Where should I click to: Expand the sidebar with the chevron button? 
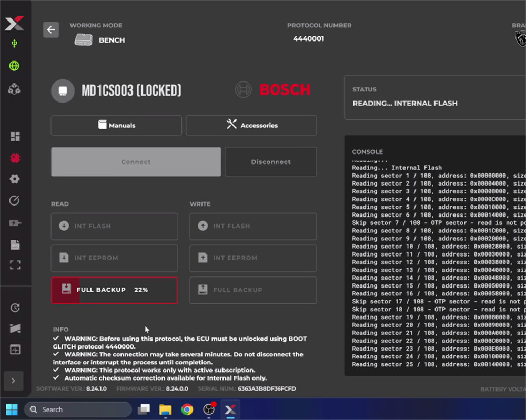(14, 381)
